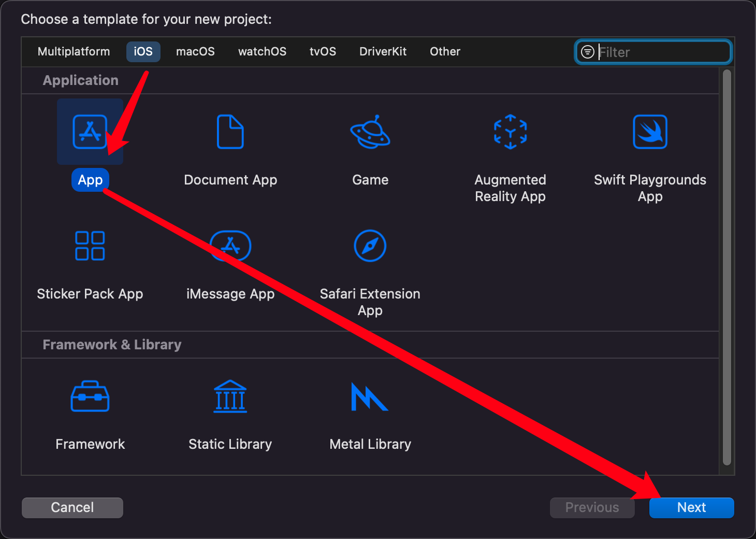Screen dimensions: 756x539
Task: Click the 'Application' section header
Action: (81, 80)
